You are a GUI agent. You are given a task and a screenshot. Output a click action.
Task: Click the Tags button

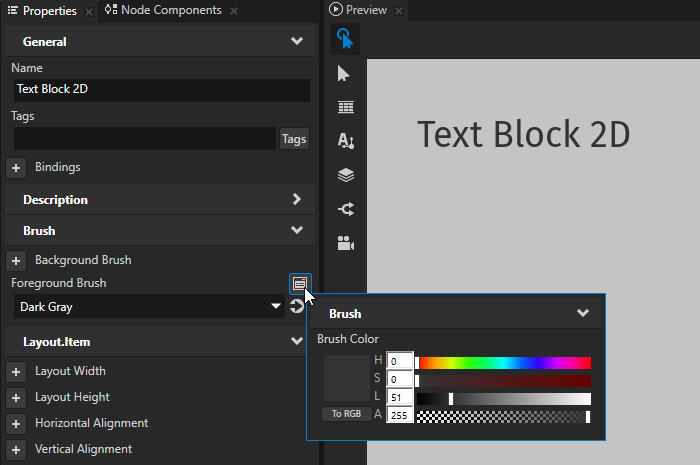pyautogui.click(x=294, y=139)
